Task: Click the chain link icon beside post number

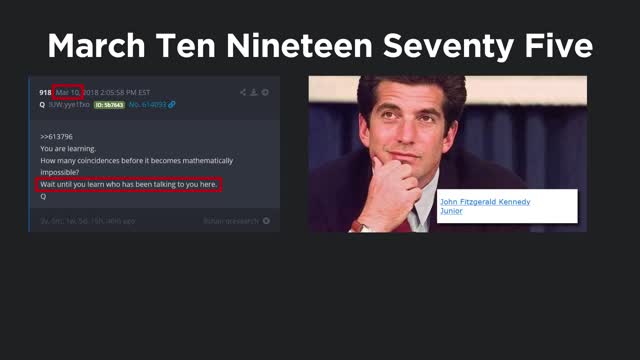Action: [x=172, y=104]
